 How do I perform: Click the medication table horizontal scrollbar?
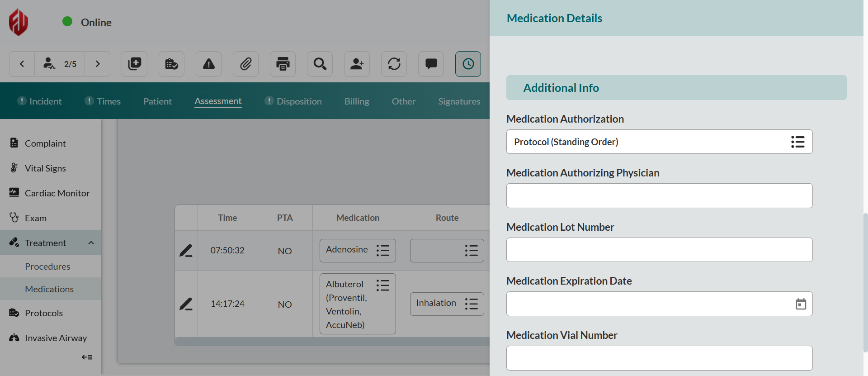click(x=332, y=342)
